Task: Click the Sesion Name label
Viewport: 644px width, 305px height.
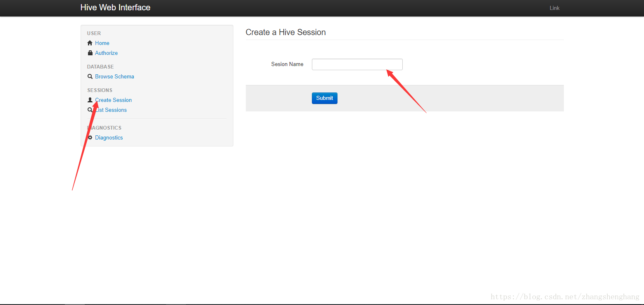Action: pyautogui.click(x=287, y=64)
